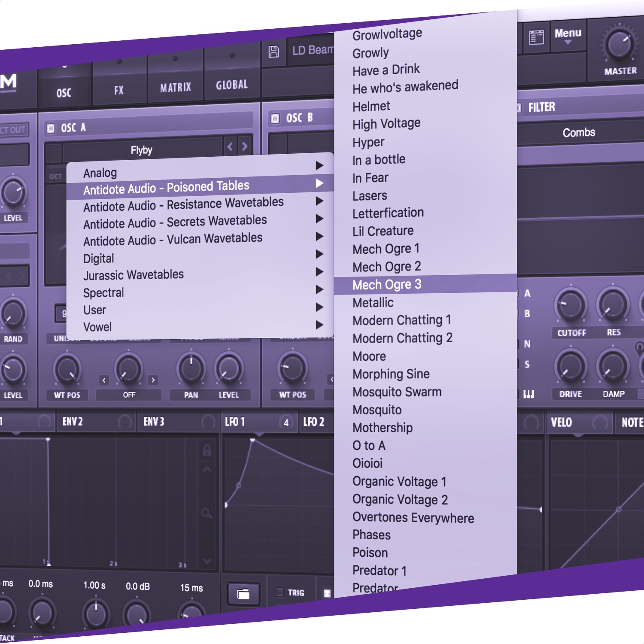644x644 pixels.
Task: Open the preset browser list icon
Action: click(x=536, y=38)
